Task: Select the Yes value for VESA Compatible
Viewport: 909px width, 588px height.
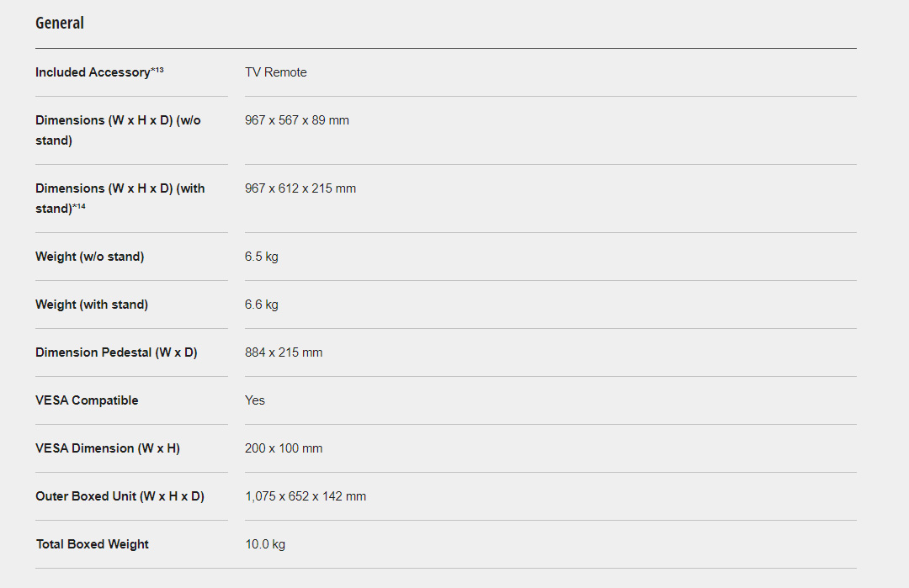Action: tap(255, 400)
